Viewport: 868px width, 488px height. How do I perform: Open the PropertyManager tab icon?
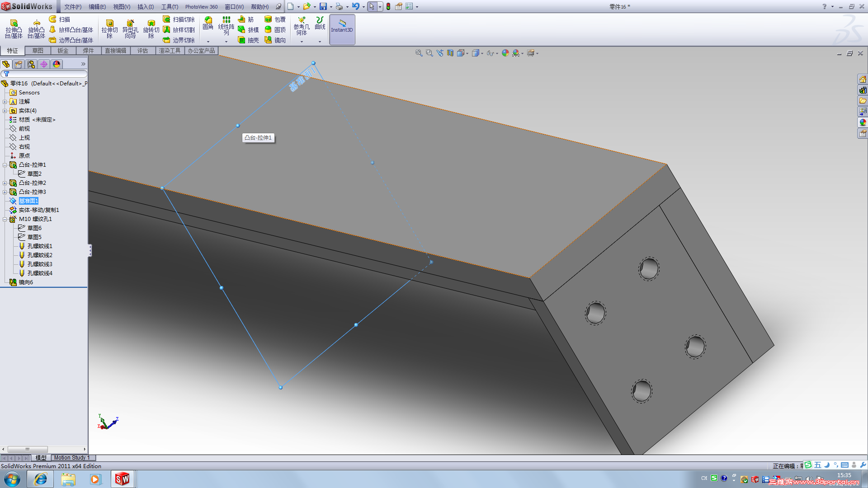point(19,64)
